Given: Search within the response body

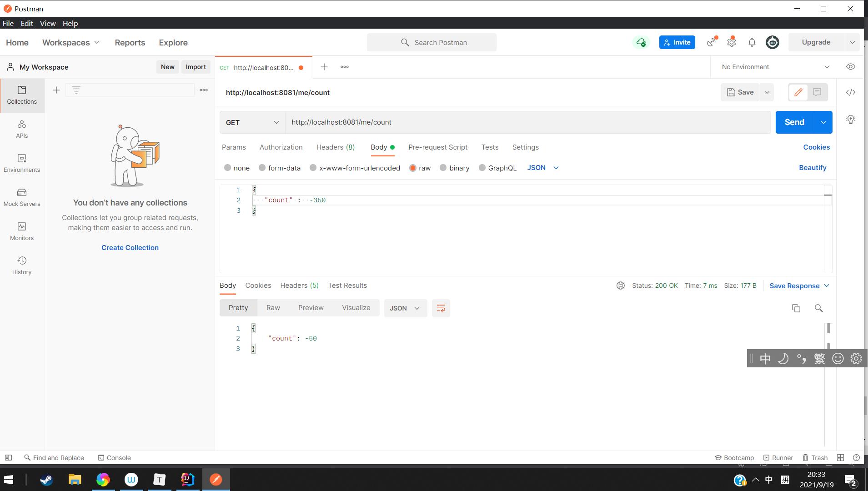Looking at the screenshot, I should pyautogui.click(x=819, y=308).
